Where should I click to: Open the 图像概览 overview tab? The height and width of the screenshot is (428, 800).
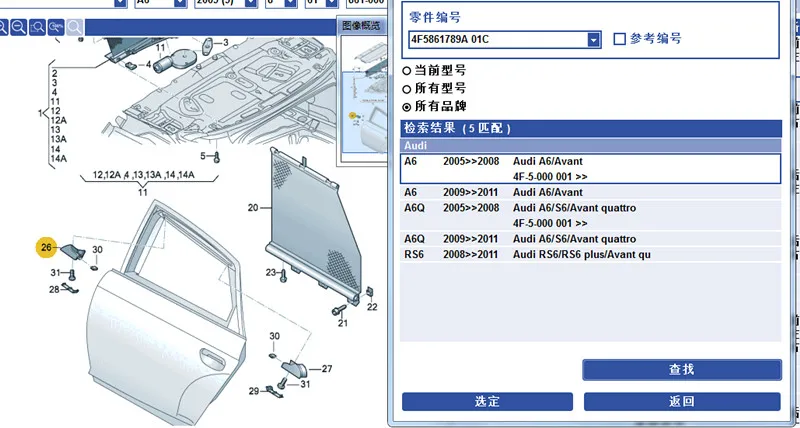click(361, 26)
